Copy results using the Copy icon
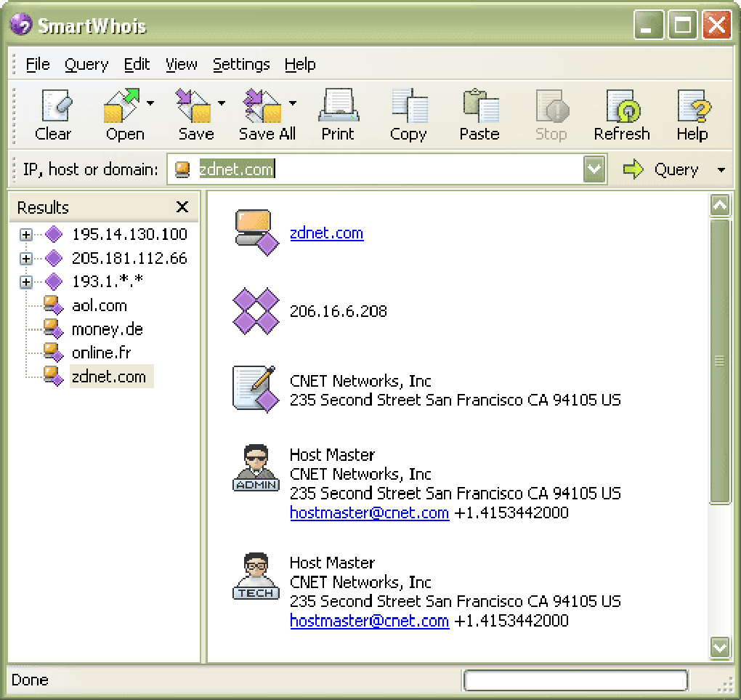The image size is (741, 700). point(410,106)
